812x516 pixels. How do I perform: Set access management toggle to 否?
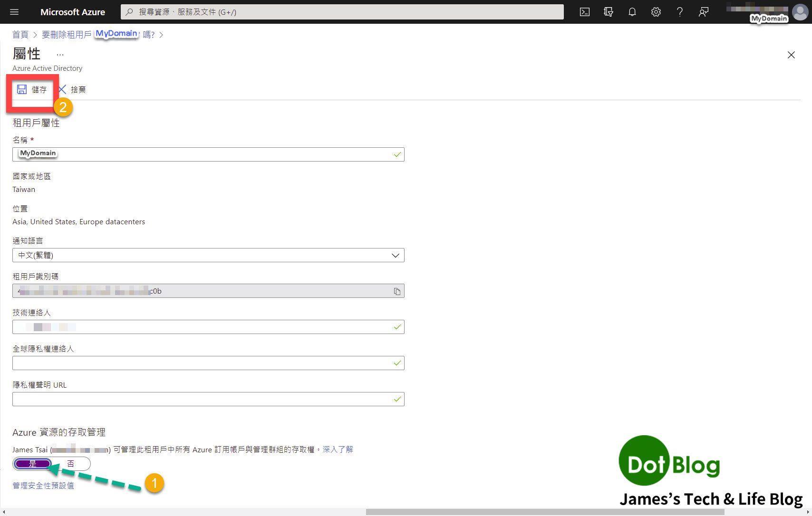(71, 464)
